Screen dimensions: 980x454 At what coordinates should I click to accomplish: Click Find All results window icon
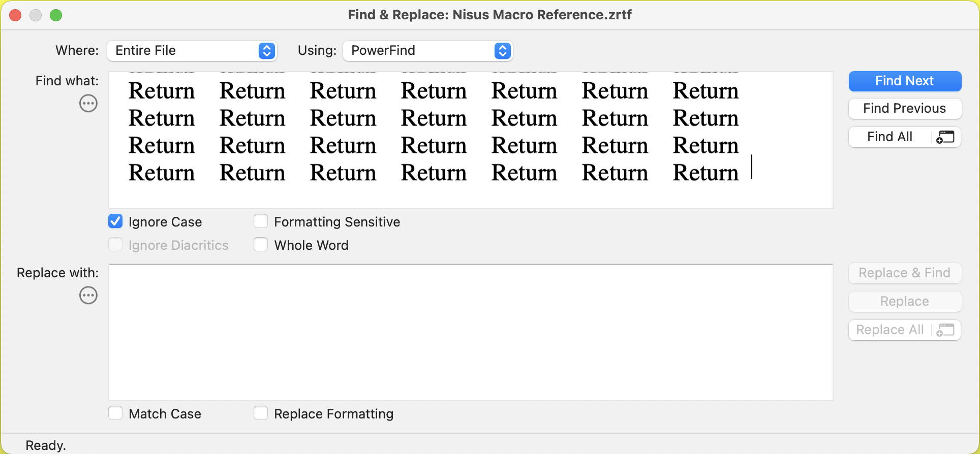click(x=945, y=137)
